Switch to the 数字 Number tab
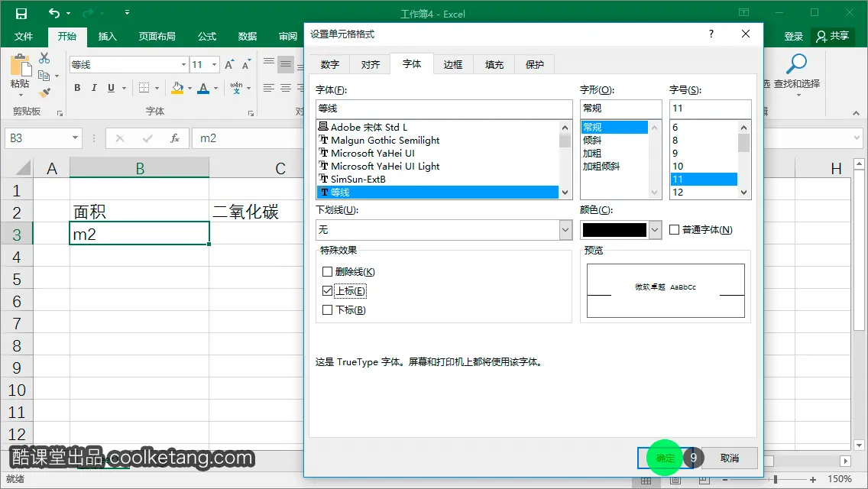868x489 pixels. point(330,65)
